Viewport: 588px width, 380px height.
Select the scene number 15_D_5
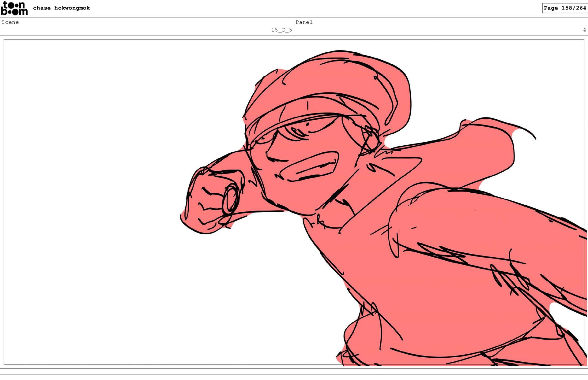[x=281, y=30]
